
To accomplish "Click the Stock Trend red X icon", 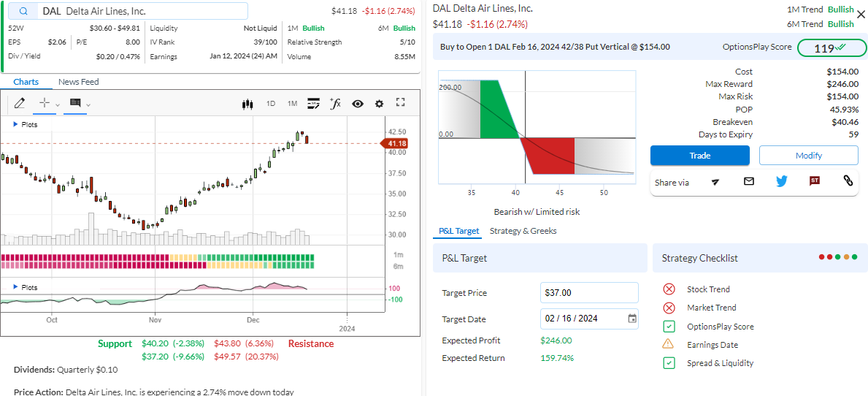I will [x=669, y=289].
